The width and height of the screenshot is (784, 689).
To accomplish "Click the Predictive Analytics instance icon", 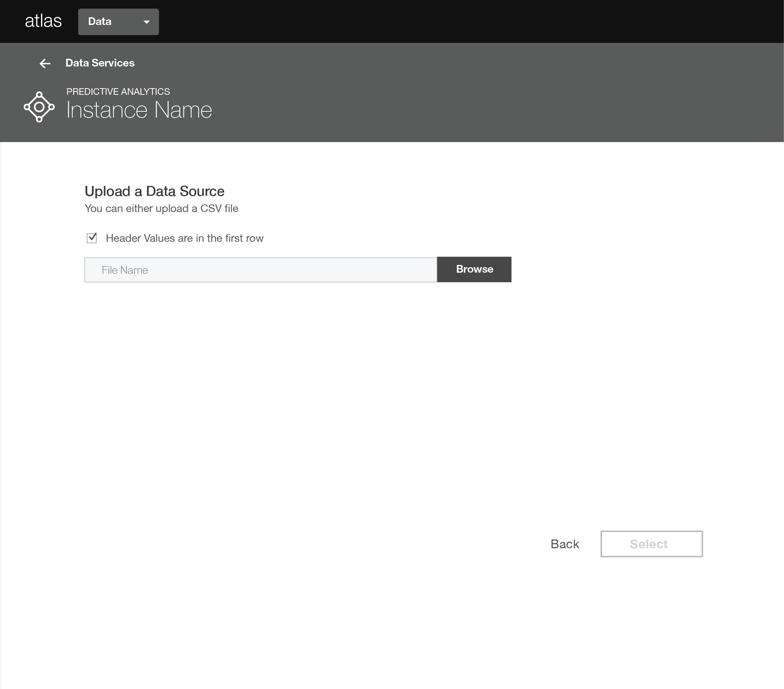I will [x=39, y=107].
